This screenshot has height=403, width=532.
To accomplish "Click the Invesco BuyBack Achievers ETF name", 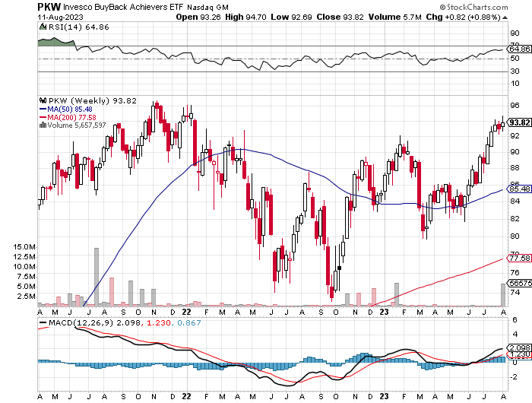I will click(123, 7).
